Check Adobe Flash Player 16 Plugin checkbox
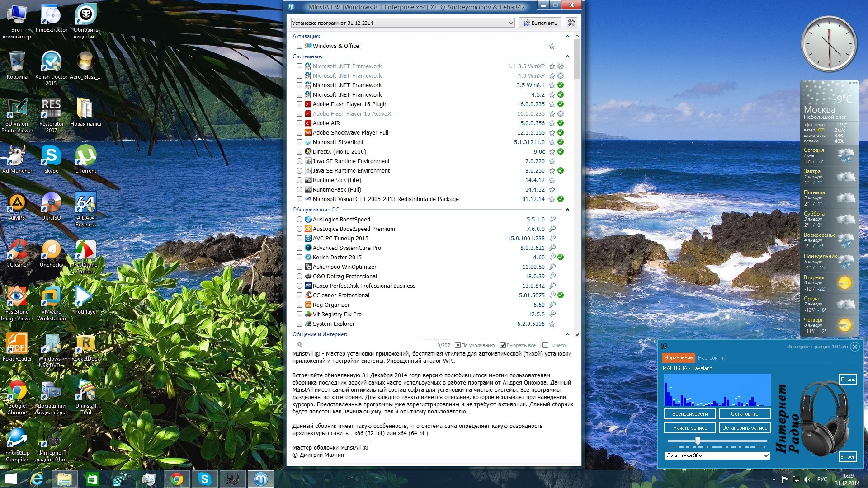The height and width of the screenshot is (488, 868). pos(299,104)
